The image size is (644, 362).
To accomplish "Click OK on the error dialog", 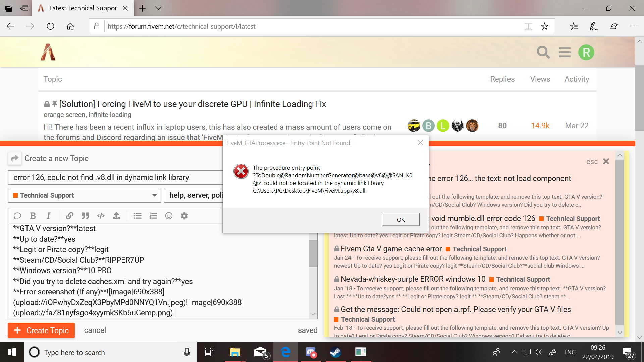I will click(x=400, y=220).
